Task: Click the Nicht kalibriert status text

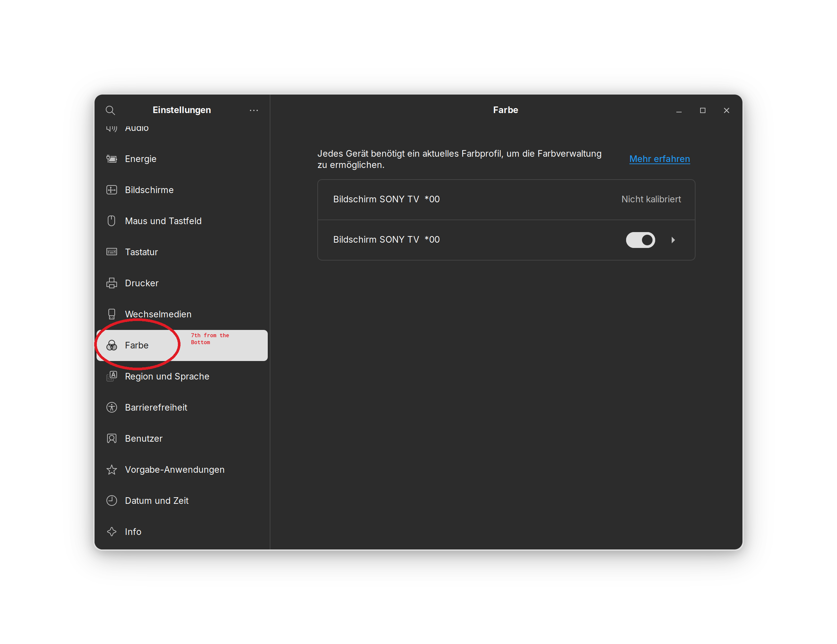Action: click(x=651, y=199)
